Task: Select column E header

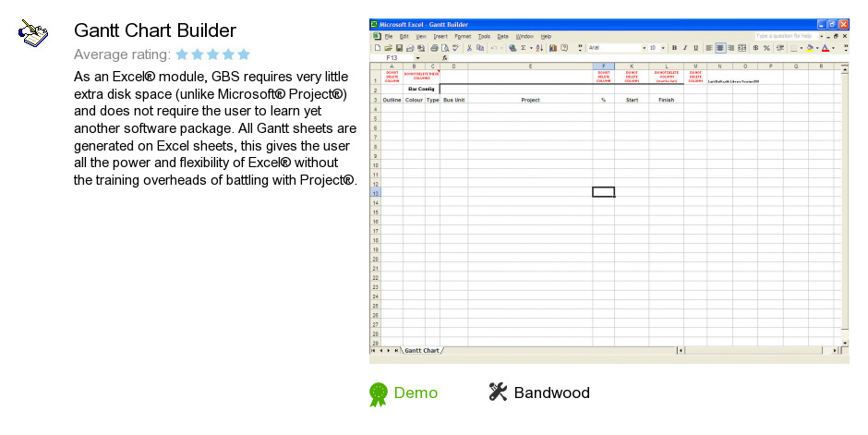Action: pos(530,66)
